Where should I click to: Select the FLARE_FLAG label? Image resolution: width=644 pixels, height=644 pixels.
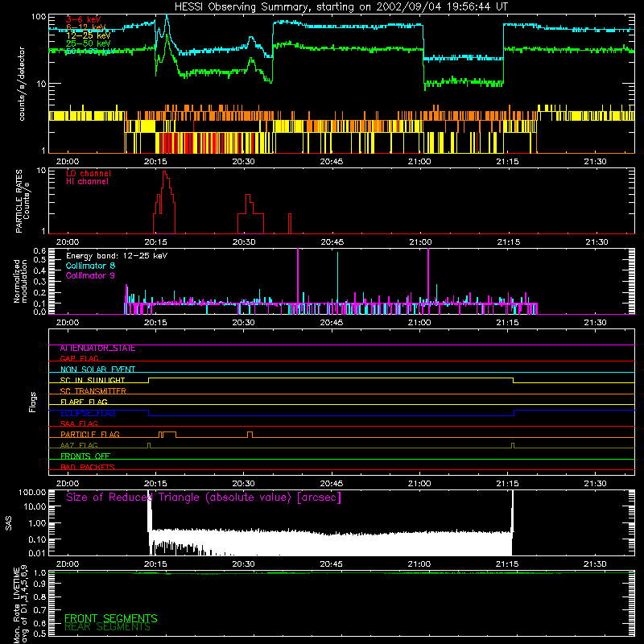click(84, 402)
